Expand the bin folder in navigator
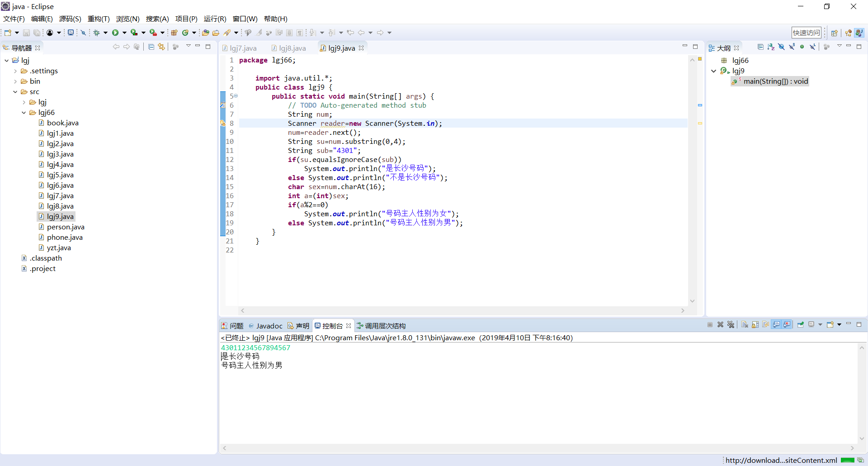The width and height of the screenshot is (868, 466). coord(15,81)
